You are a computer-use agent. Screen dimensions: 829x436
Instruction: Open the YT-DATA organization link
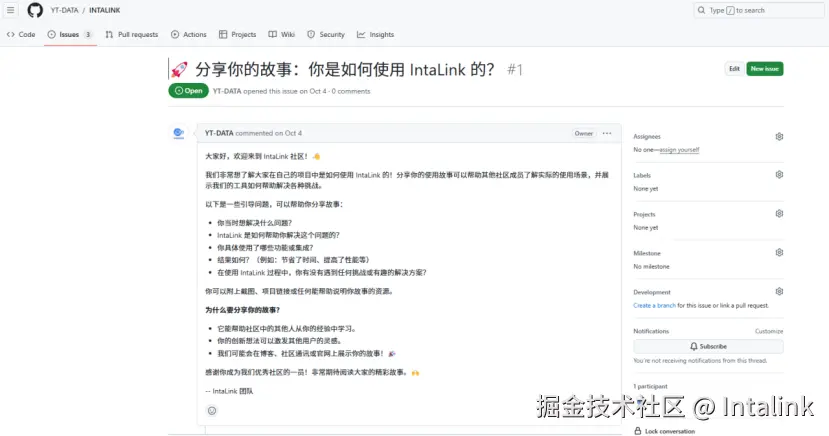click(65, 10)
